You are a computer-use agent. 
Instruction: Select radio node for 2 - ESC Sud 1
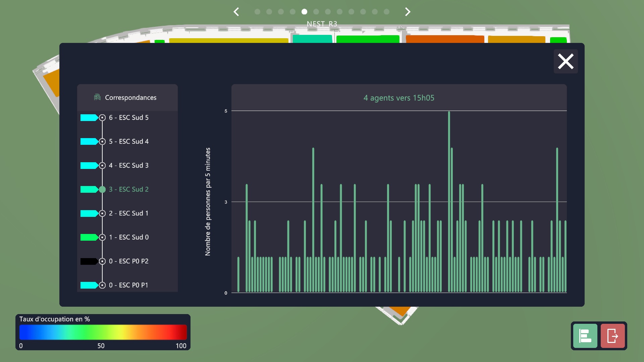pyautogui.click(x=102, y=214)
